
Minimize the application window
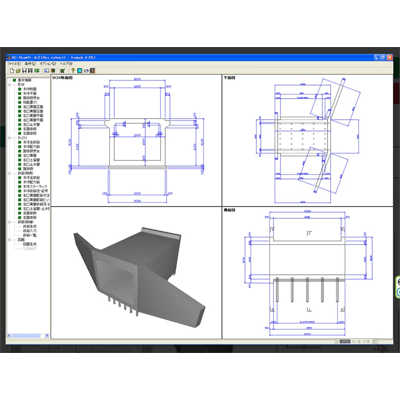pyautogui.click(x=377, y=57)
